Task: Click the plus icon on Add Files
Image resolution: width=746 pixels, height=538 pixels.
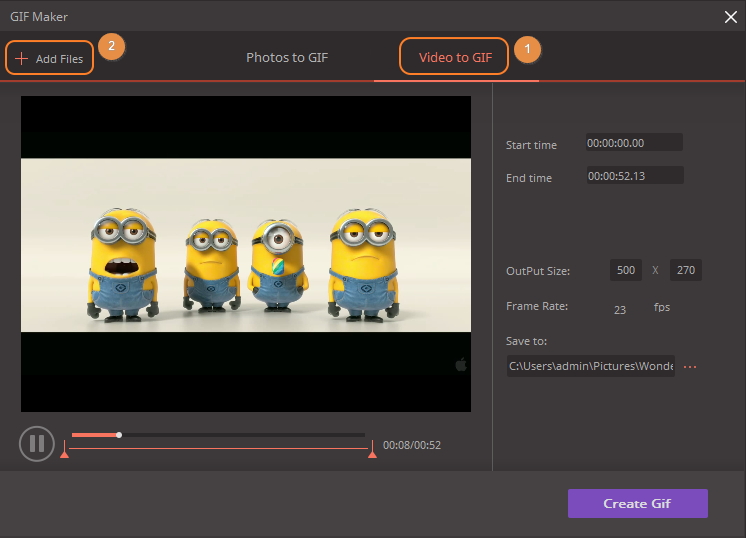Action: coord(21,59)
